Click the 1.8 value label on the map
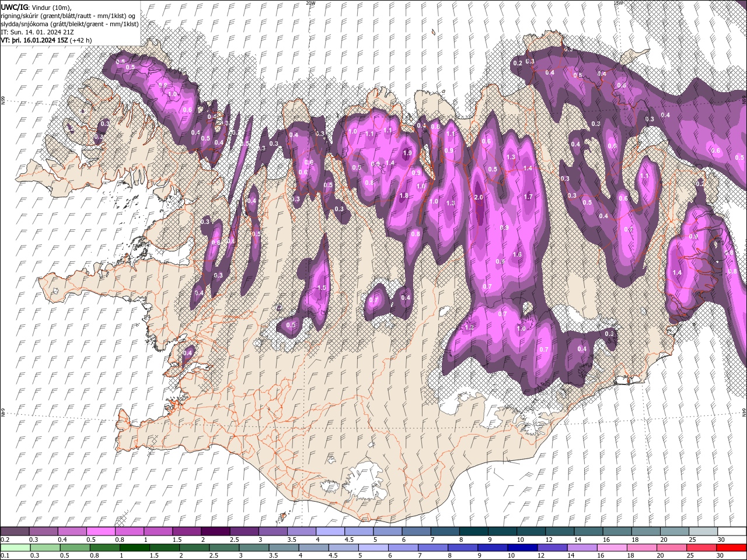Viewport: 747px width, 560px height. point(404,196)
